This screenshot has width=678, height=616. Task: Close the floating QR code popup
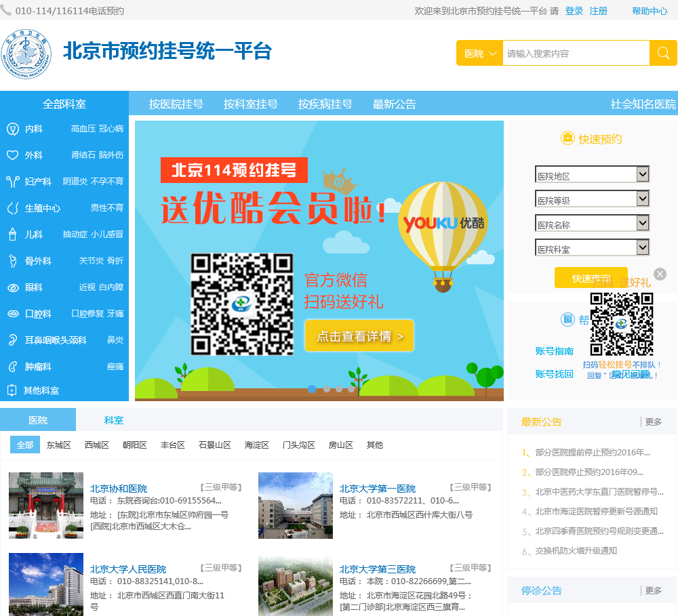tap(660, 274)
